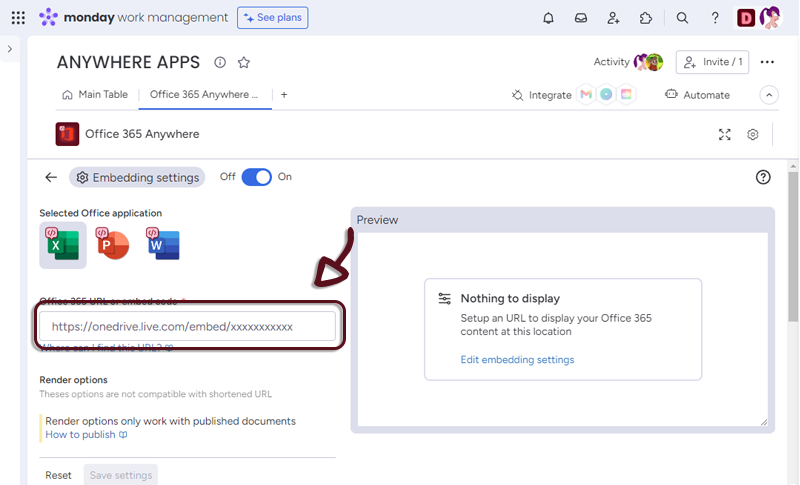The image size is (800, 485).
Task: Select the Word application icon
Action: (x=163, y=243)
